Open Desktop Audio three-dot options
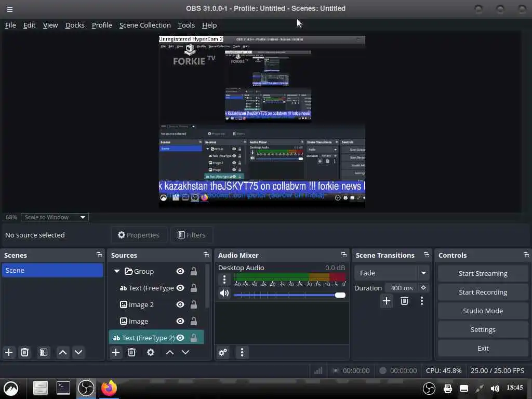The height and width of the screenshot is (399, 532). tap(224, 280)
